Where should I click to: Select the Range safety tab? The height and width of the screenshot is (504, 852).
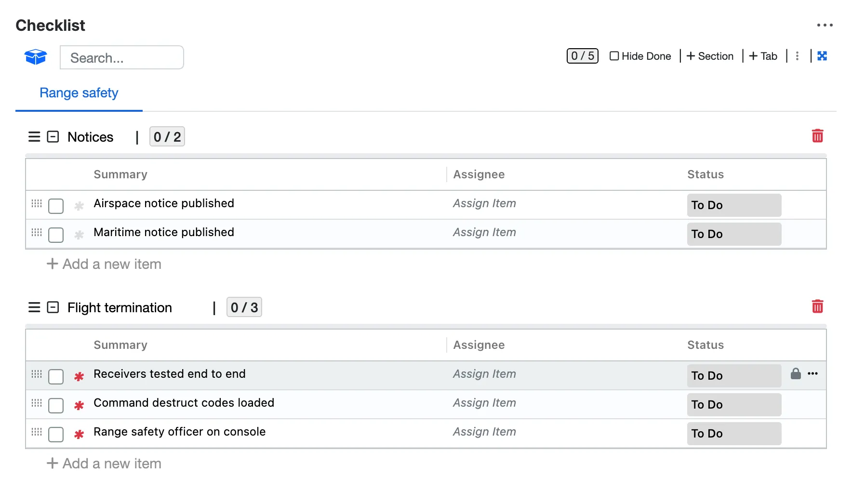79,93
